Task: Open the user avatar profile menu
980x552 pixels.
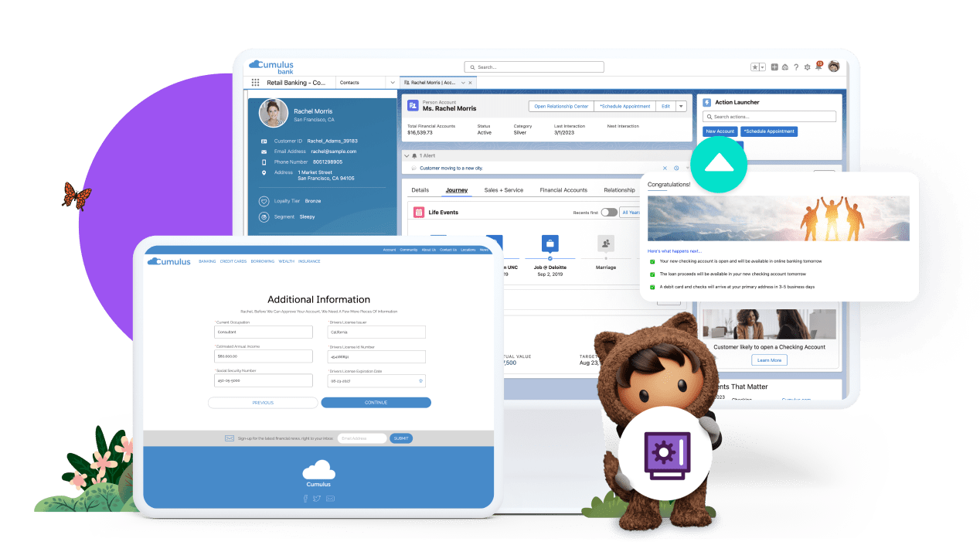Action: tap(833, 66)
